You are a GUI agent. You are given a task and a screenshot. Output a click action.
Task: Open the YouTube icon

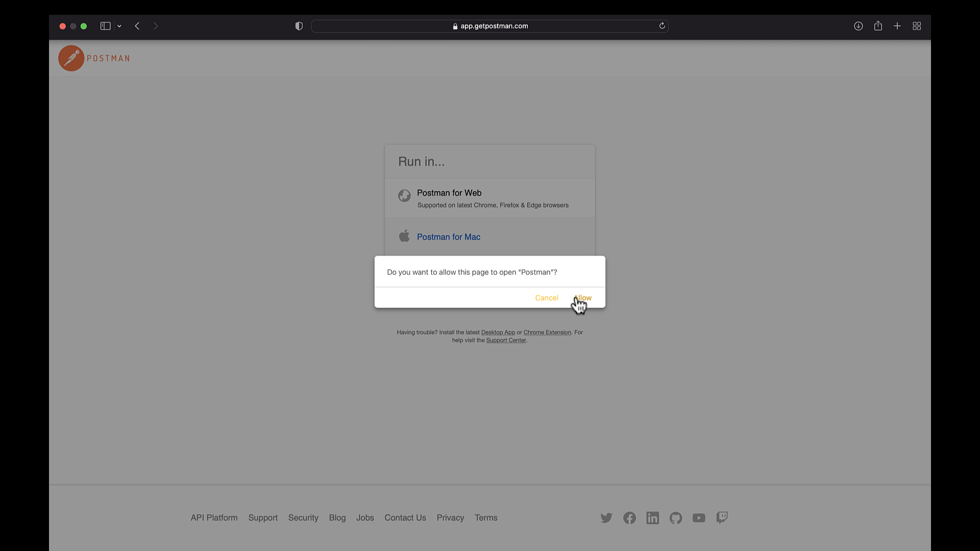pyautogui.click(x=699, y=517)
